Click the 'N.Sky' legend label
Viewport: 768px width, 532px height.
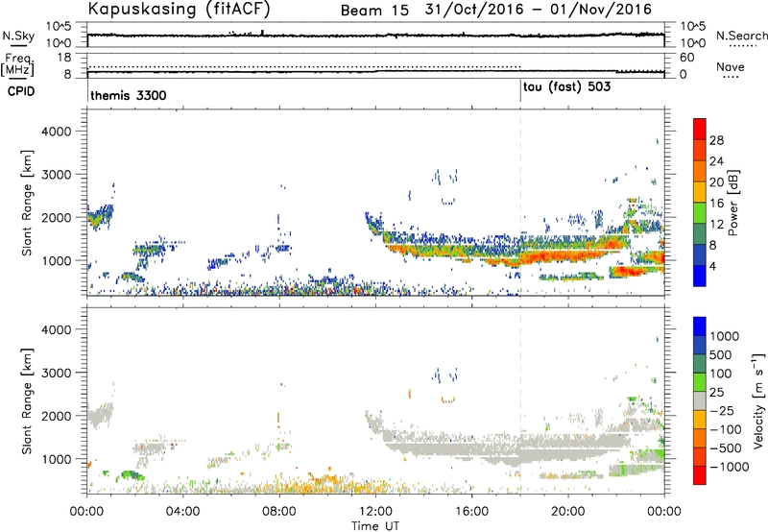pos(18,36)
